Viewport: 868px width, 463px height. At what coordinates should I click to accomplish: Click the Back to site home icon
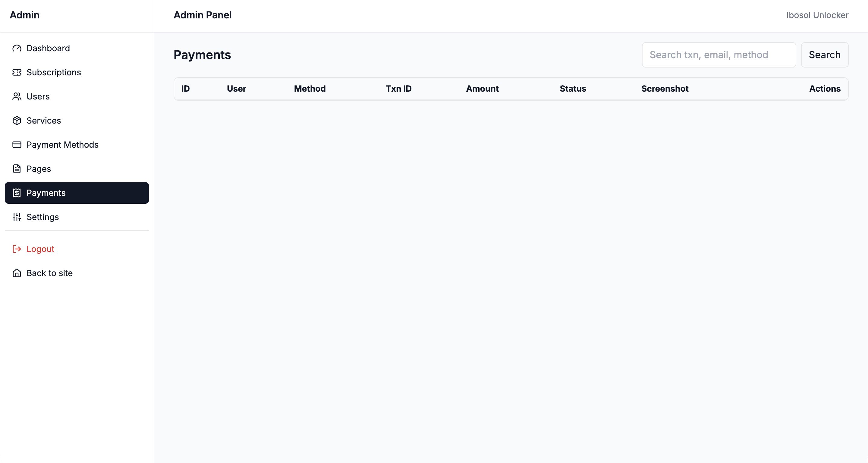[17, 273]
